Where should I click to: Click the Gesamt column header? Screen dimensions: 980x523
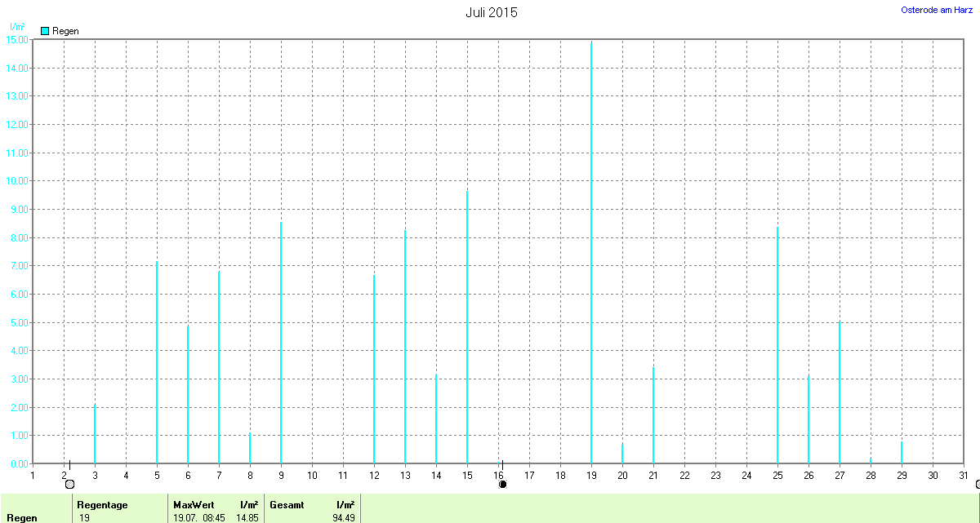[x=287, y=505]
